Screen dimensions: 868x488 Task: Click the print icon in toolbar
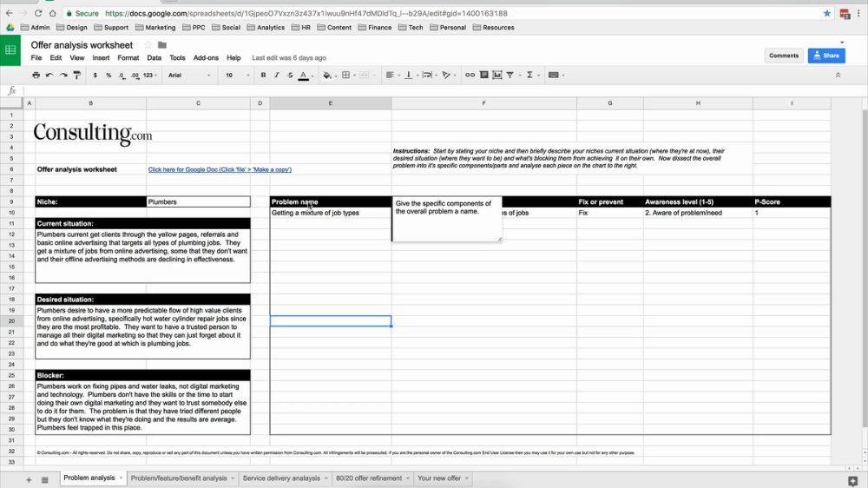pos(36,75)
